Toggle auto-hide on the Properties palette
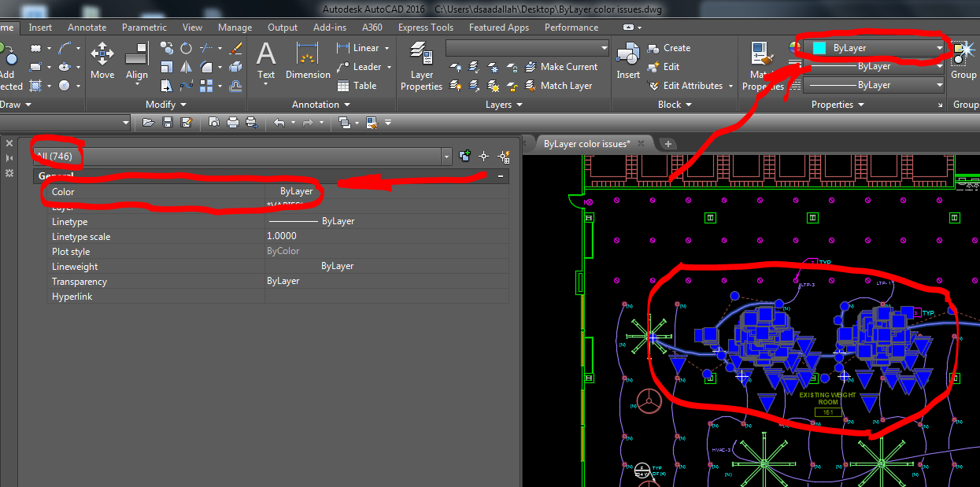980x487 pixels. [11, 157]
